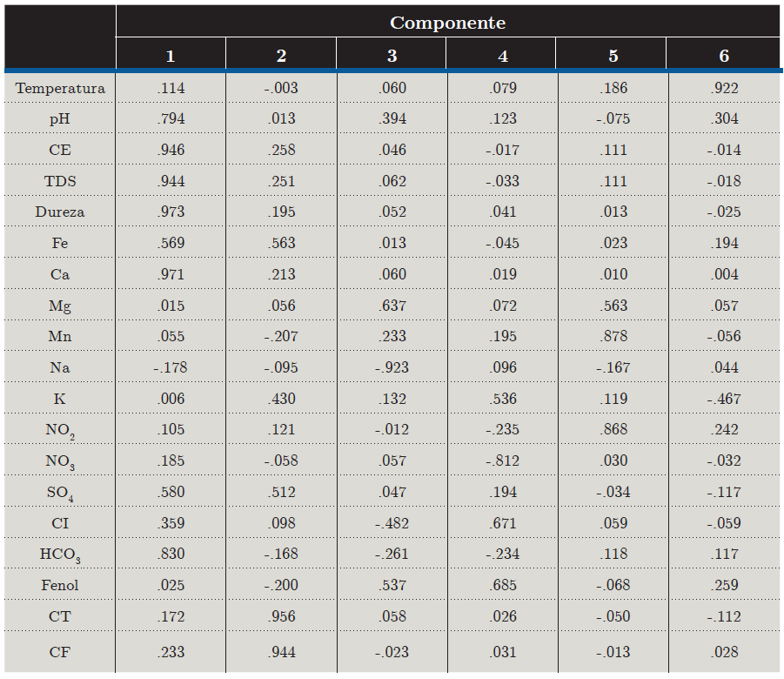Select the .878 value in the Mn row

click(x=613, y=336)
